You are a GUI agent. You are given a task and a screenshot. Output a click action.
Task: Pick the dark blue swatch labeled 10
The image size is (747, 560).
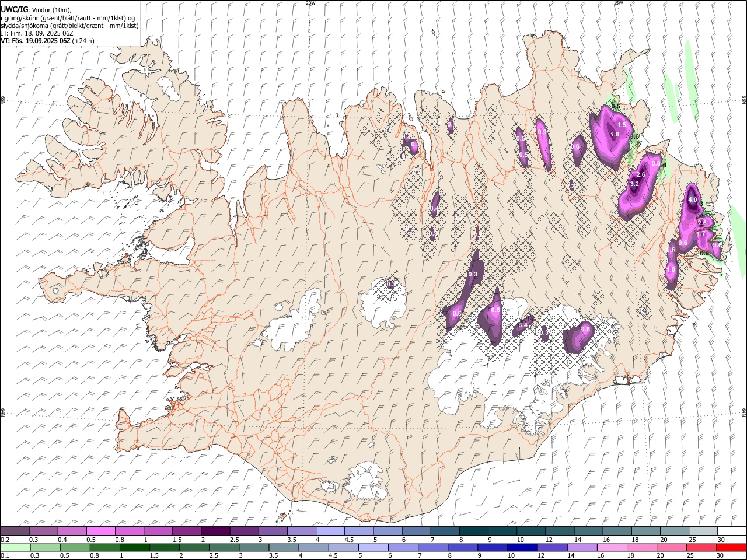(522, 547)
